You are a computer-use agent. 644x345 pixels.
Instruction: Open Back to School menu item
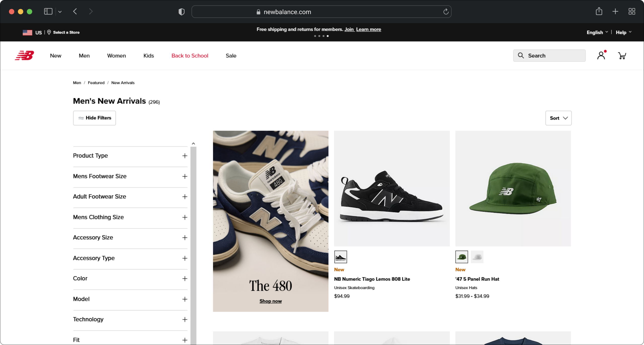point(190,56)
